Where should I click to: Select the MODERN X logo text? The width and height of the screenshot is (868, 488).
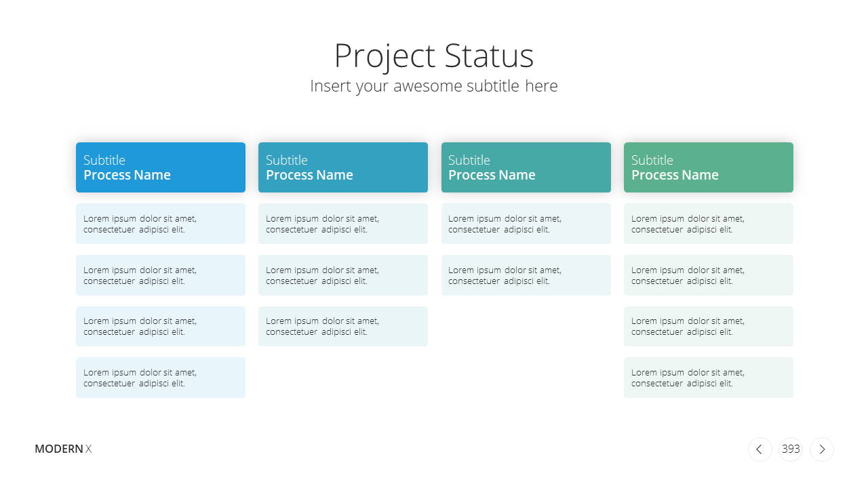click(x=63, y=449)
